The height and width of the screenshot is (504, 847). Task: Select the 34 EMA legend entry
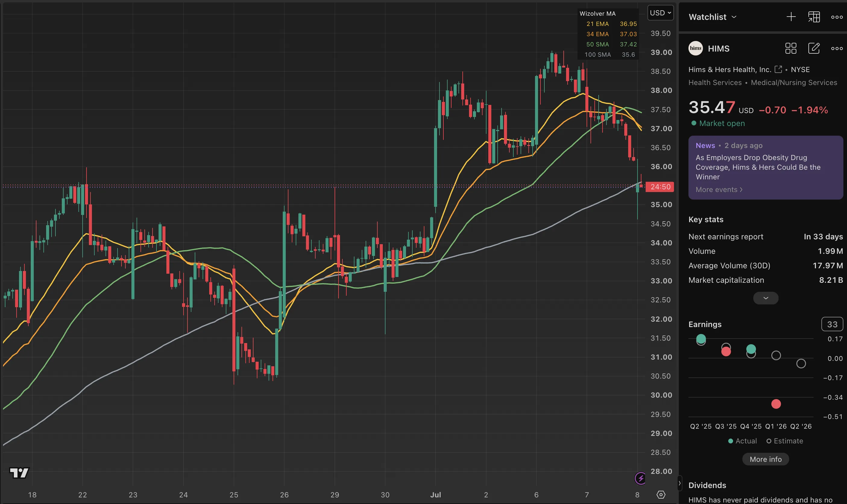click(x=611, y=34)
